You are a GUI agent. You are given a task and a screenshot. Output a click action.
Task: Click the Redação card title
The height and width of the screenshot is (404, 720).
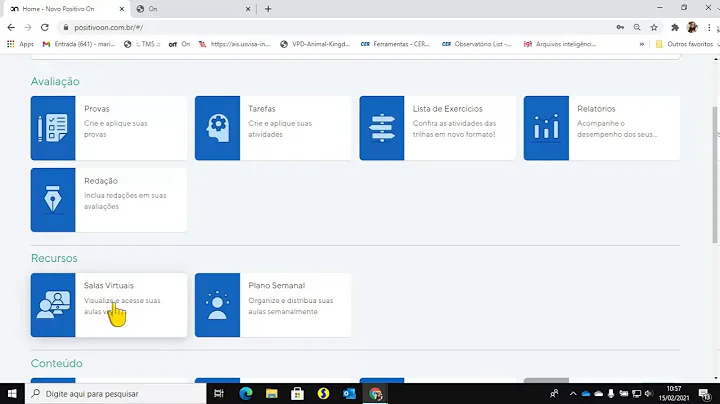coord(101,181)
